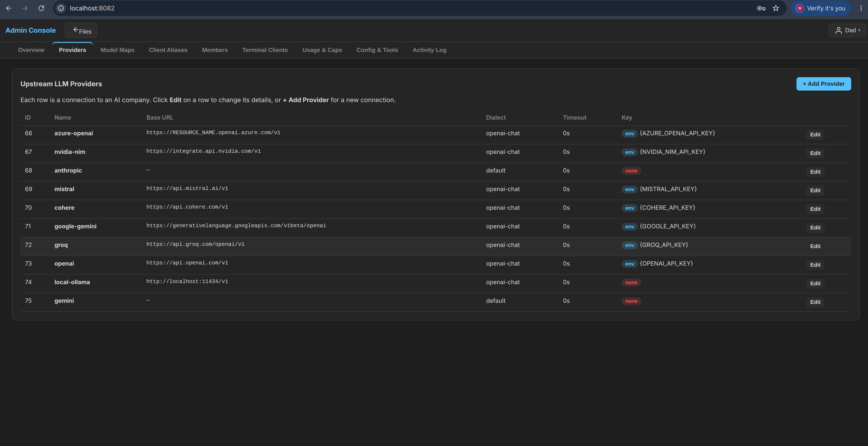Switch to the Members tab
This screenshot has width=868, height=446.
tap(215, 50)
